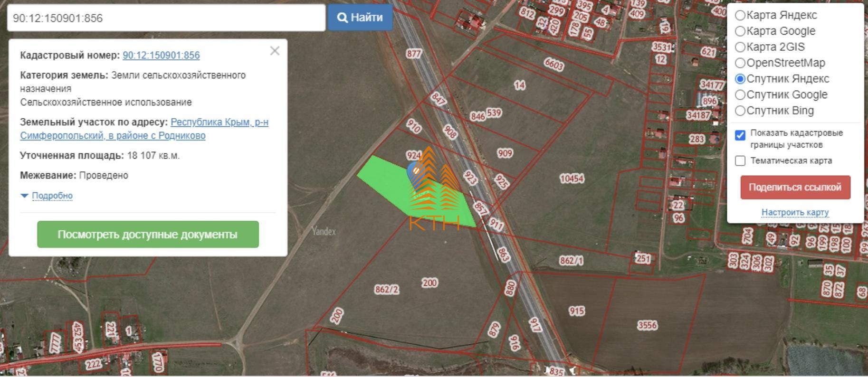Switch to Карта 2GIS layer
Viewport: 868px width, 377px height.
[x=740, y=47]
